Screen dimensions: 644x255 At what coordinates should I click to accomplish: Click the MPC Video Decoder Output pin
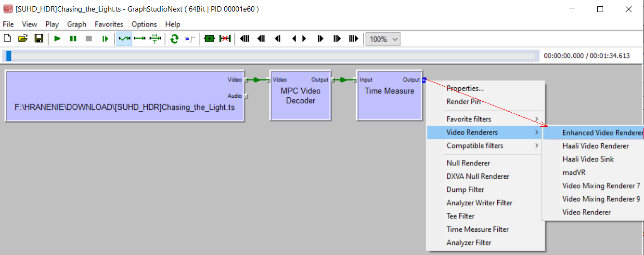pyautogui.click(x=332, y=80)
